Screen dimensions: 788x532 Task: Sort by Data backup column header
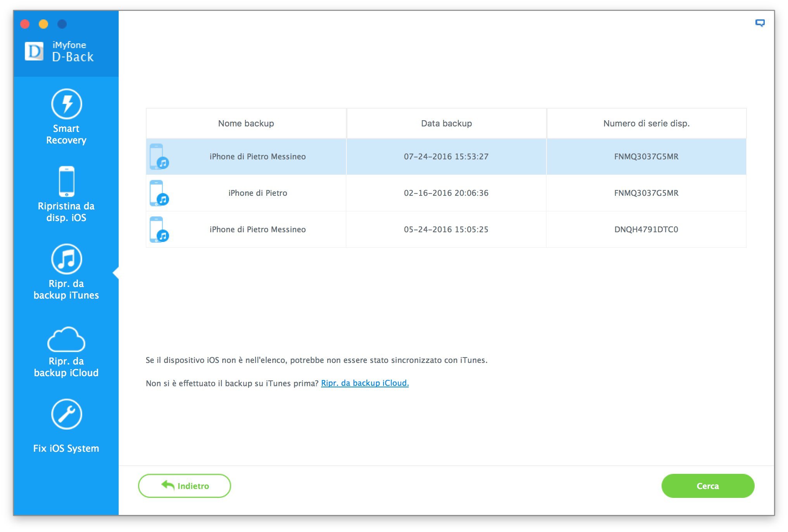[446, 123]
